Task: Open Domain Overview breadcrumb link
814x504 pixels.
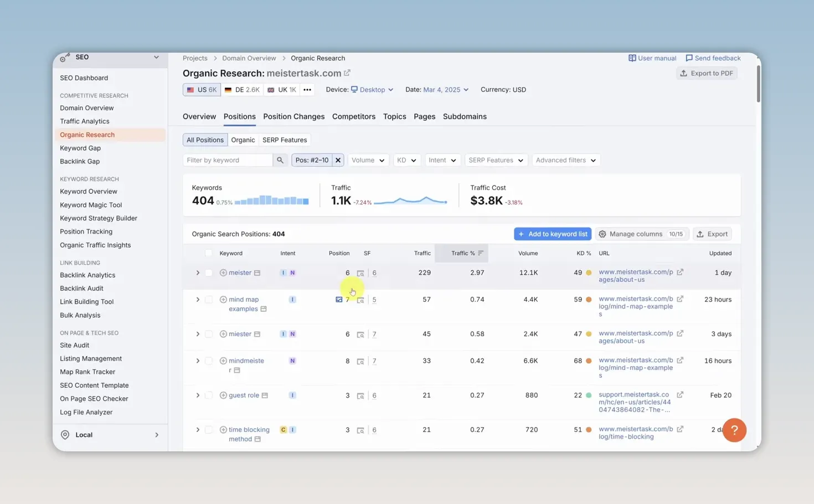Action: (x=249, y=58)
